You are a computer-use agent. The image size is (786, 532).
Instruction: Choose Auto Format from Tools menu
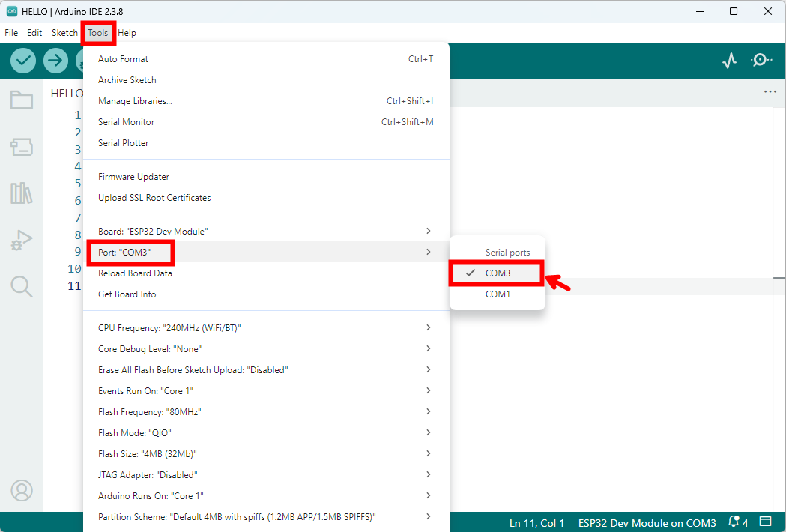click(266, 59)
